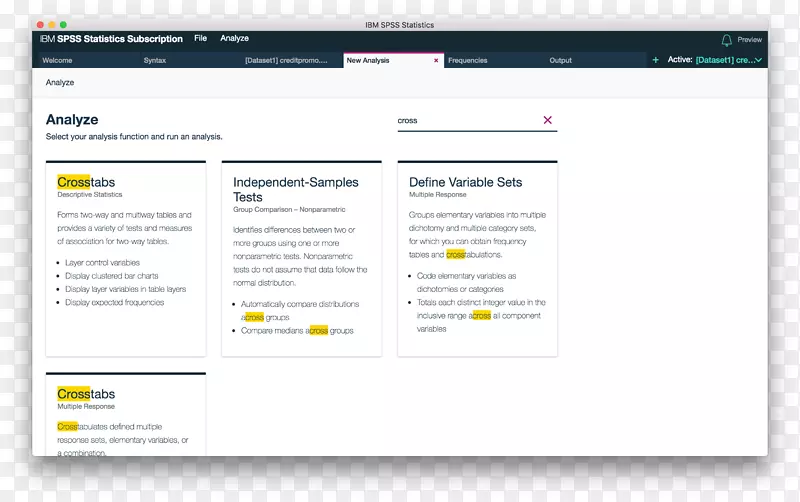Viewport: 800px width, 502px height.
Task: Click the Analyze breadcrumb link
Action: tap(60, 83)
